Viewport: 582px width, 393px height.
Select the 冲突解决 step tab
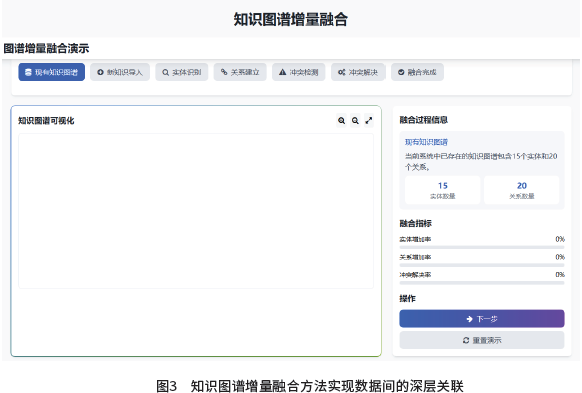click(x=358, y=72)
